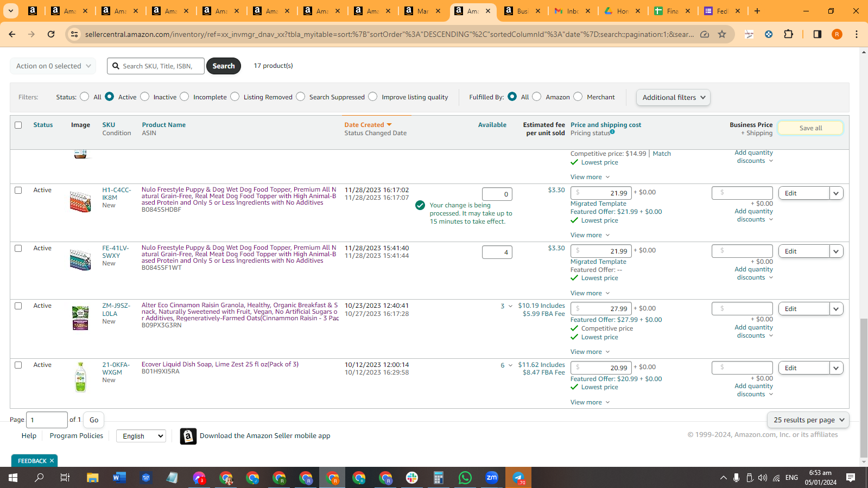Screen dimensions: 868x488
Task: Click the Pricing status info icon
Action: [612, 132]
